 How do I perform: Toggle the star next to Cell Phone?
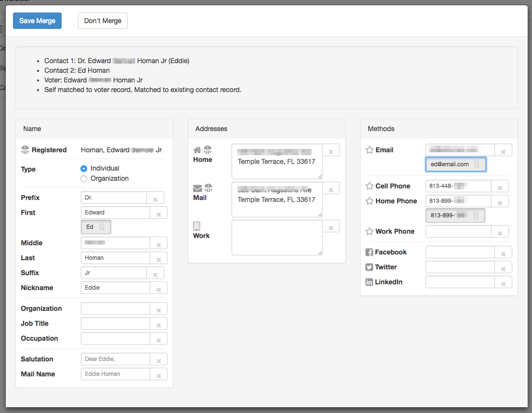coord(369,186)
